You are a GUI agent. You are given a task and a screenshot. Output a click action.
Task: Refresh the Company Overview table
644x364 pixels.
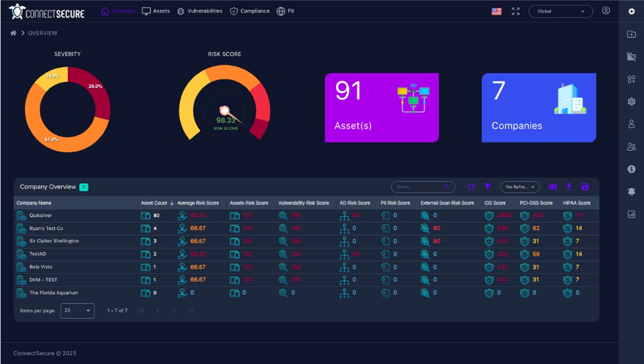pos(471,187)
